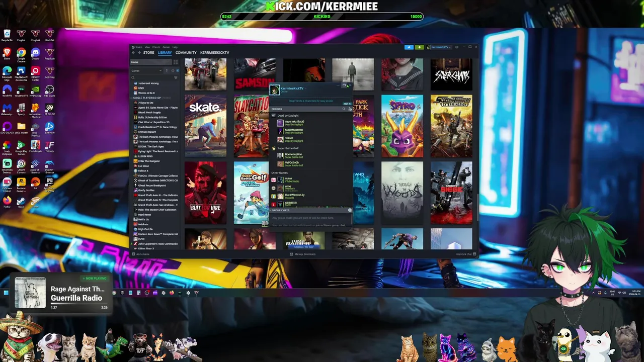This screenshot has height=362, width=644.
Task: Open Epic Games Launcher desktop icon
Action: [x=50, y=184]
